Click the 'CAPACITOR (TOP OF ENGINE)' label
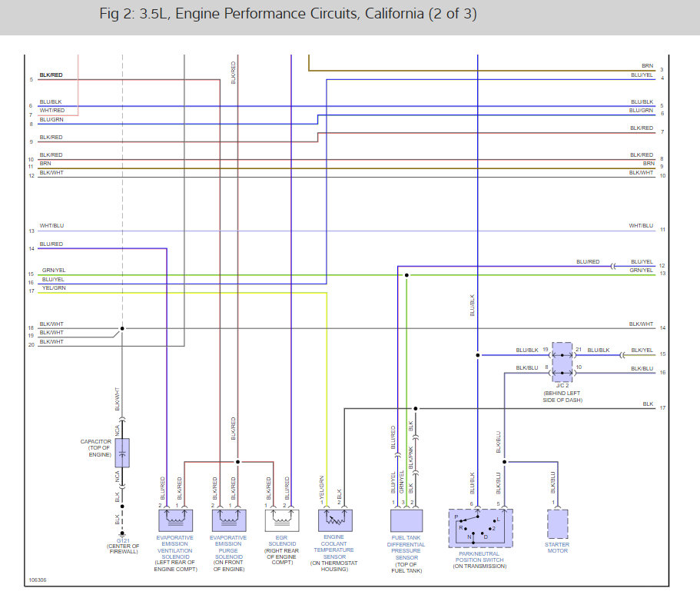This screenshot has height=598, width=700. tap(96, 448)
